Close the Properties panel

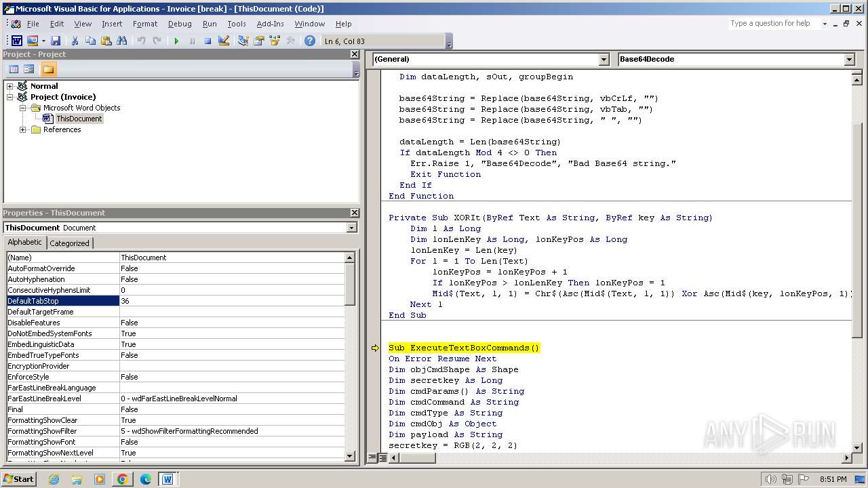pos(354,213)
